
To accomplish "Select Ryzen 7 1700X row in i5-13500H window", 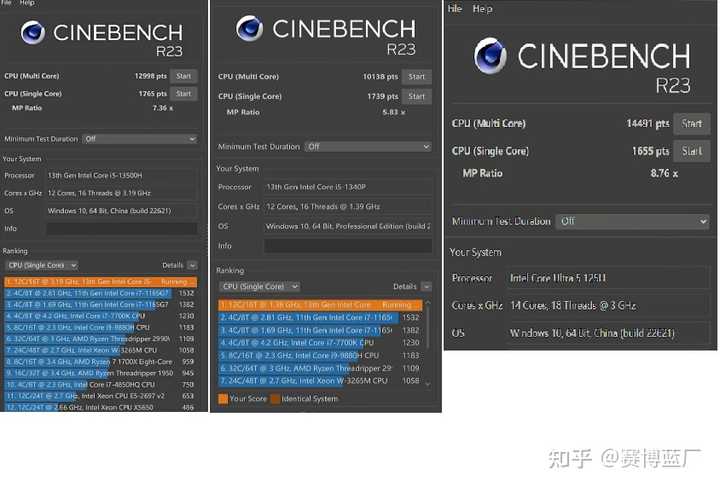I will coord(101,362).
